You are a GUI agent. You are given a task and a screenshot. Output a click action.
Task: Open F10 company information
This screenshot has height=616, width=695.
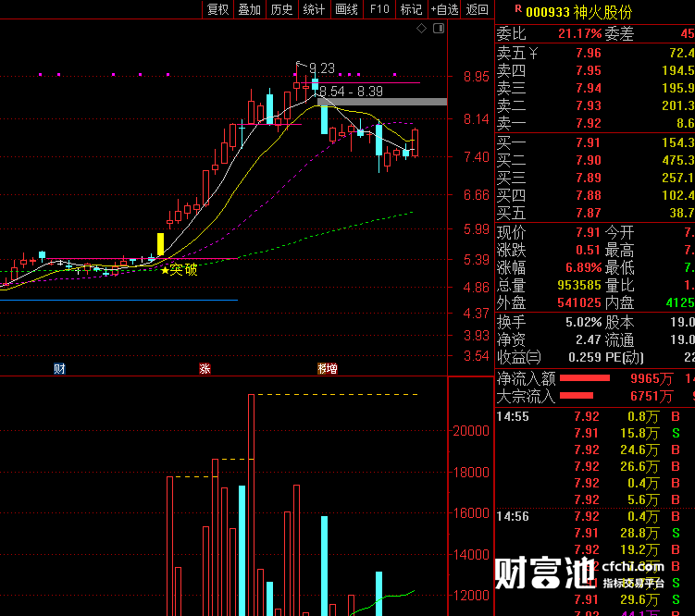(x=379, y=9)
